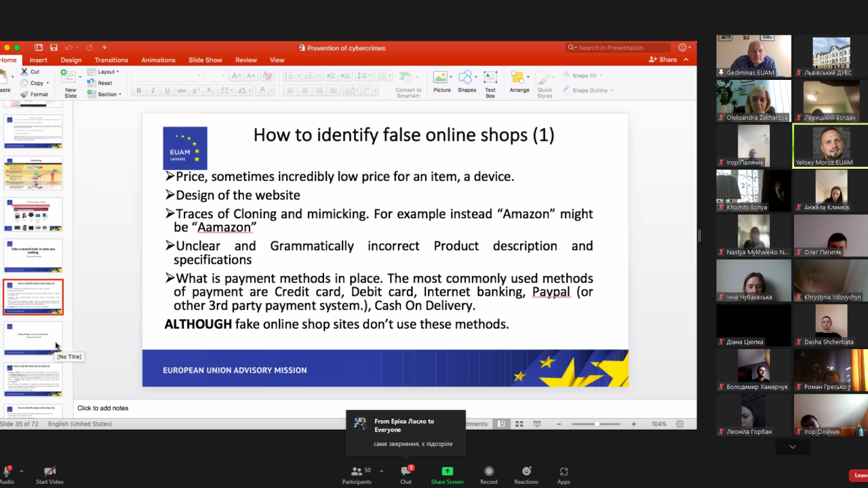Click Zoom Record button
The image size is (868, 488).
(489, 475)
